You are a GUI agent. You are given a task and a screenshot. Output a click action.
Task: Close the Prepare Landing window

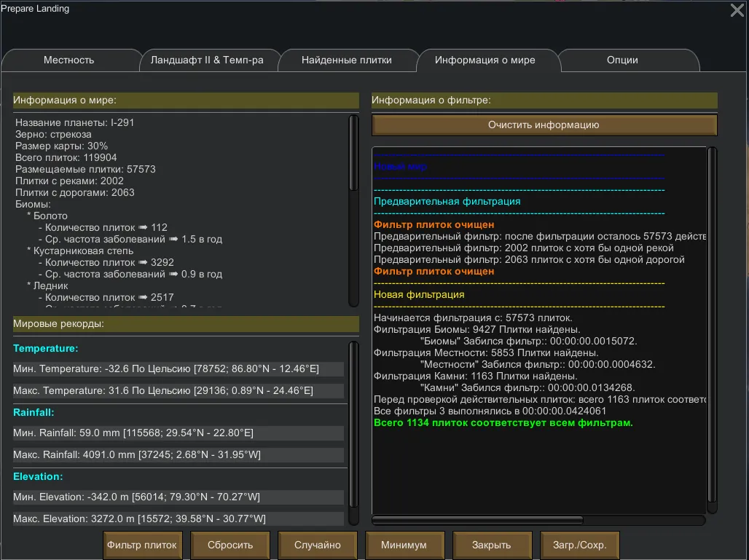click(737, 10)
